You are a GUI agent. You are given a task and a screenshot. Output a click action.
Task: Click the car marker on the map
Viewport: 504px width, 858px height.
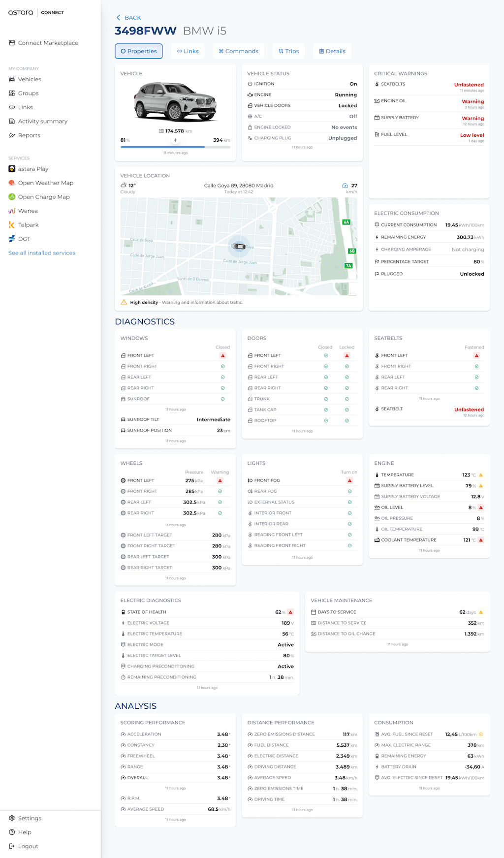[239, 246]
